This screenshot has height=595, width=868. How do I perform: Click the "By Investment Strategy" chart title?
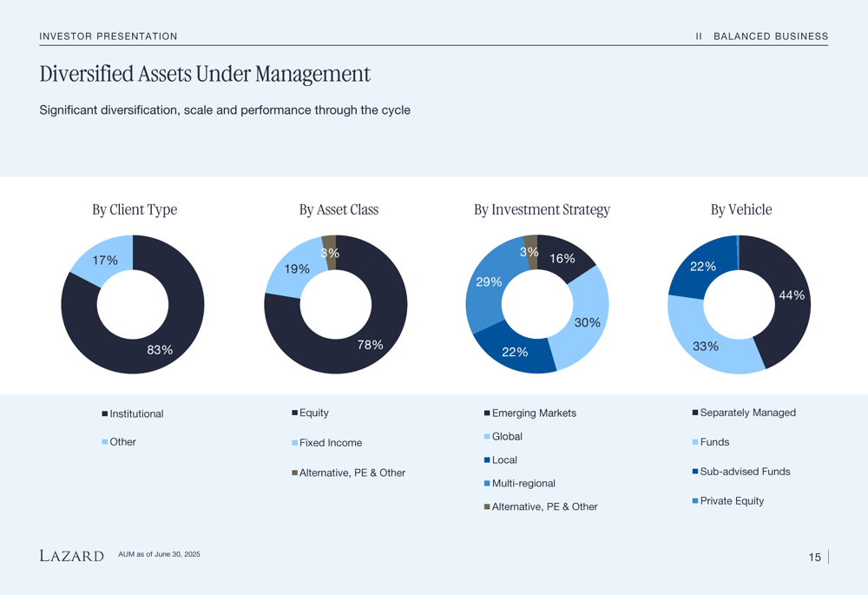coord(542,209)
